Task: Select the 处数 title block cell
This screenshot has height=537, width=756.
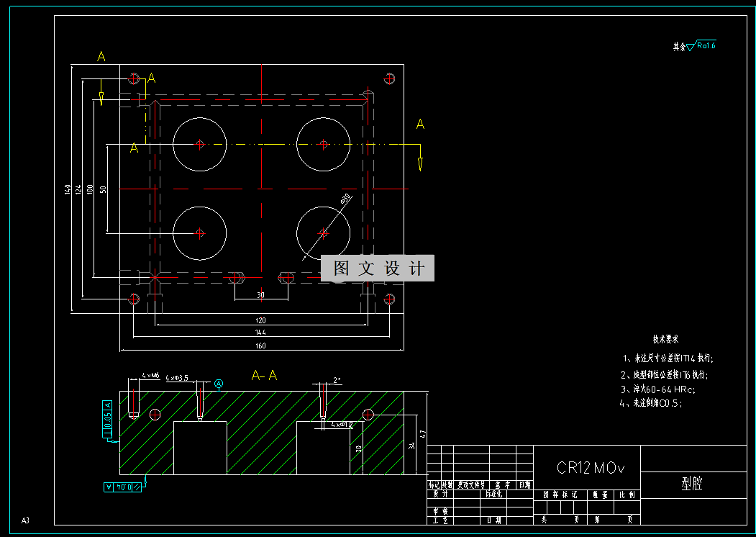Action: 447,485
